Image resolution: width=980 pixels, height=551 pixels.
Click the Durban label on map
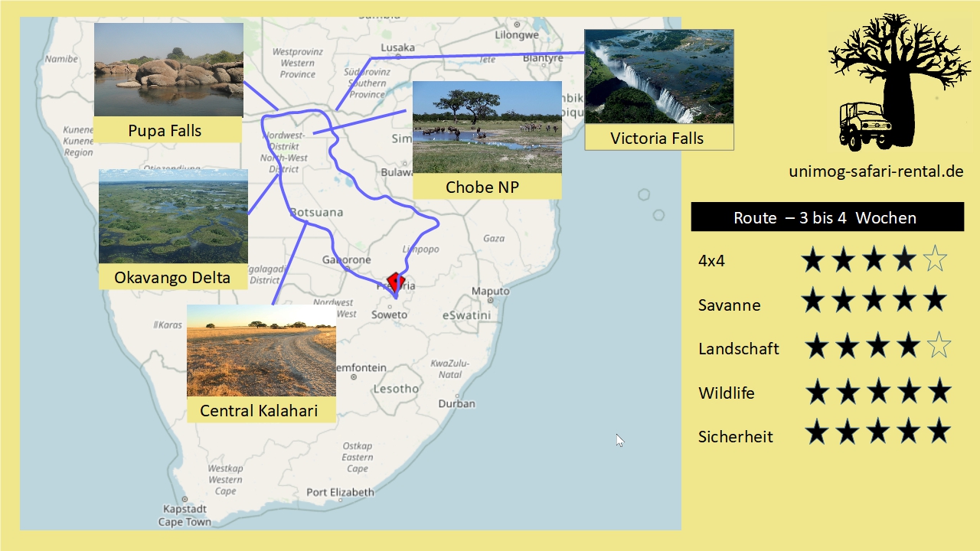pos(456,403)
